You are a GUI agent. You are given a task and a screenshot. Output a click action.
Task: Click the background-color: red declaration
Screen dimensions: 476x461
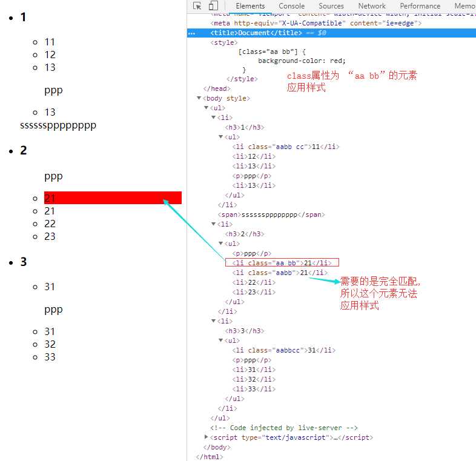tap(302, 61)
